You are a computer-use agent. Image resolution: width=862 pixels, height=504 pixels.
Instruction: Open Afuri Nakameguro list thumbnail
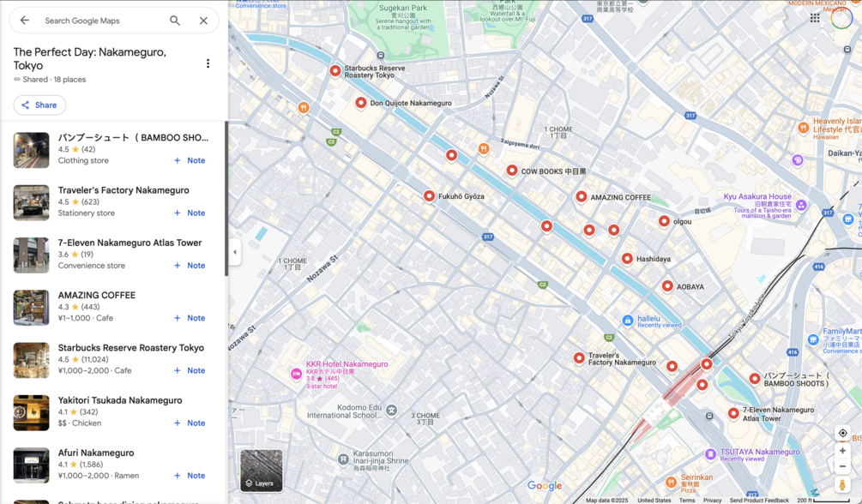coord(32,465)
